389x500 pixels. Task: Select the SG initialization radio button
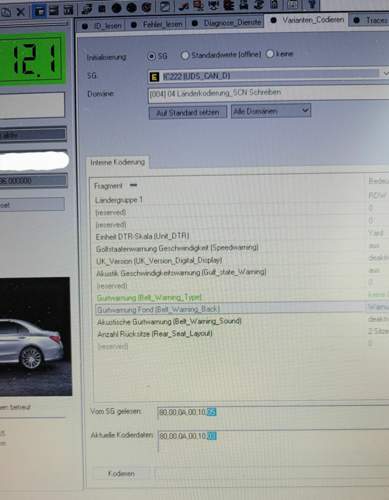click(x=151, y=56)
